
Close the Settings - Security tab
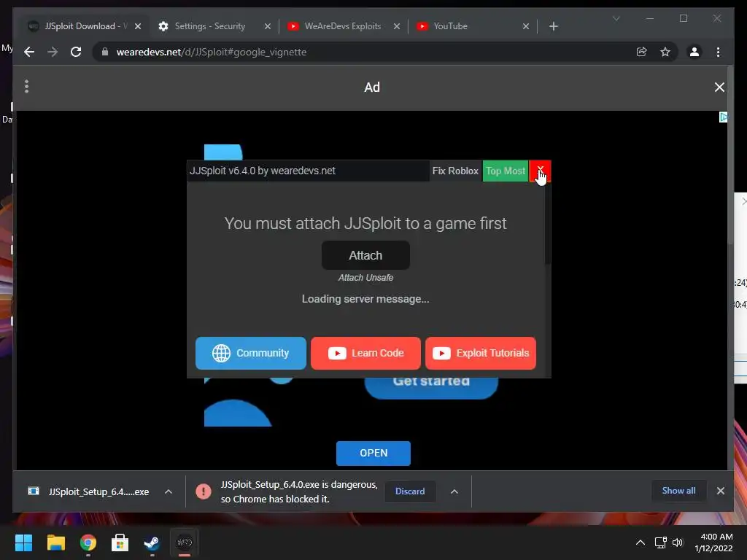(268, 26)
